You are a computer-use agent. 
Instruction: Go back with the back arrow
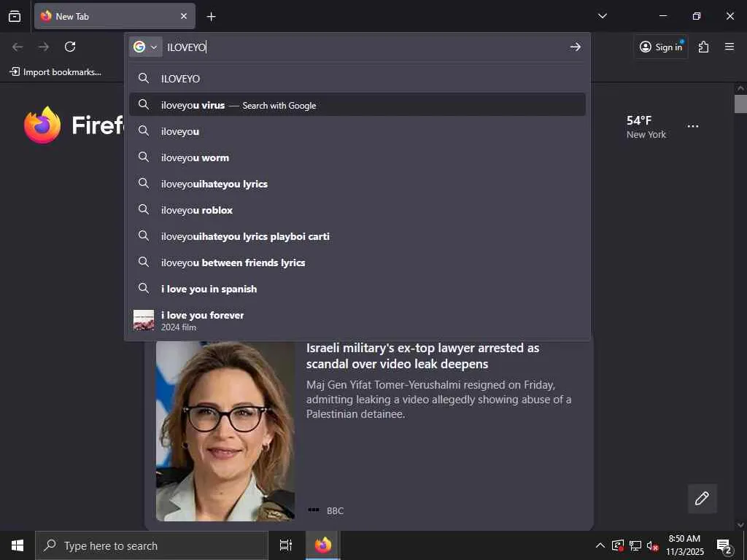tap(18, 47)
